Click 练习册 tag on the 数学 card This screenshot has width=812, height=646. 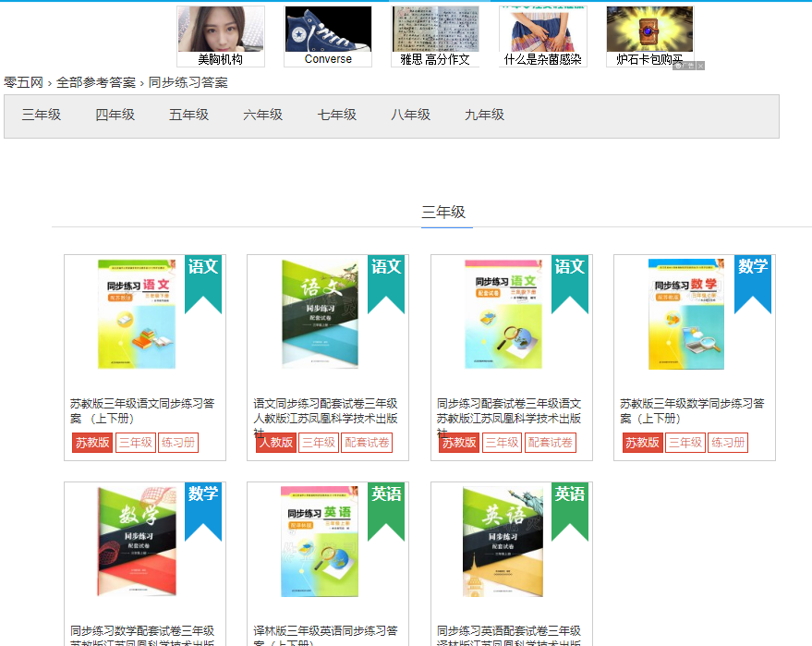[x=728, y=443]
